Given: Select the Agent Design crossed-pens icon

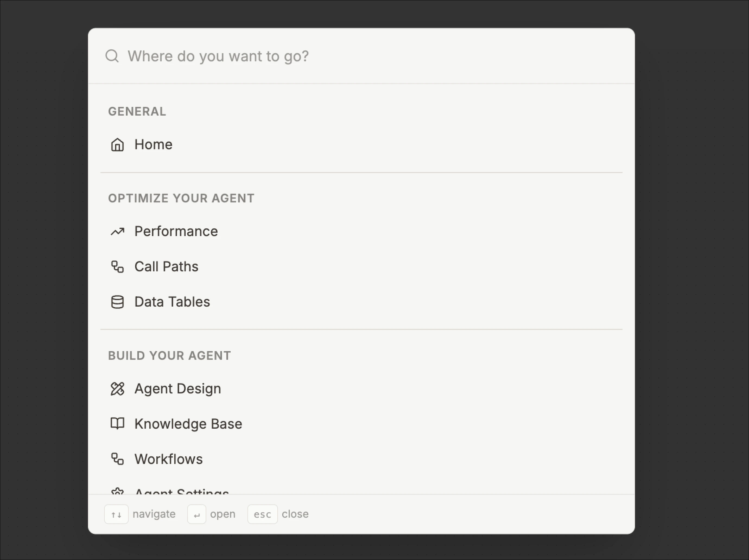Looking at the screenshot, I should click(117, 389).
